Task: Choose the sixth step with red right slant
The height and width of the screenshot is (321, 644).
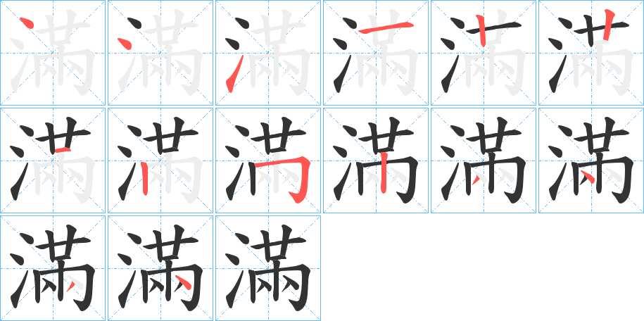Action: [591, 53]
